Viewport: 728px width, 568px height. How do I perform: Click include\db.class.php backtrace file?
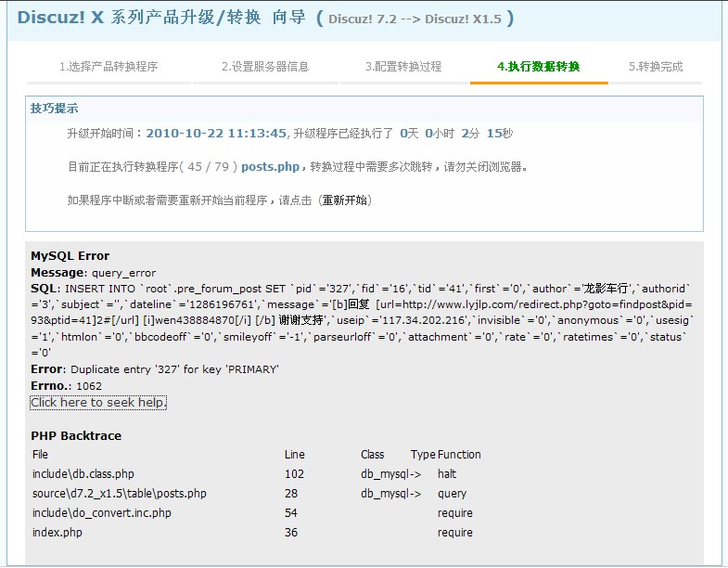pos(83,474)
